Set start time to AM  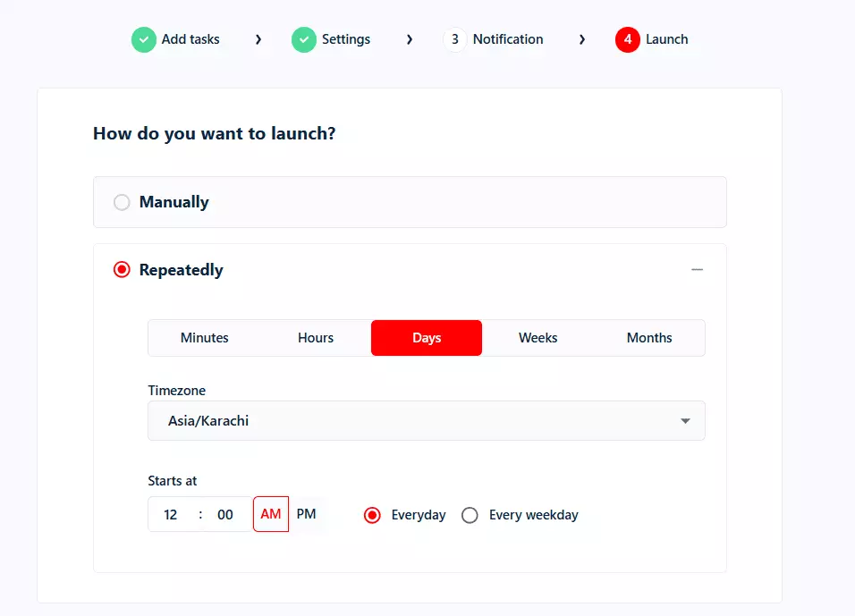pyautogui.click(x=271, y=514)
